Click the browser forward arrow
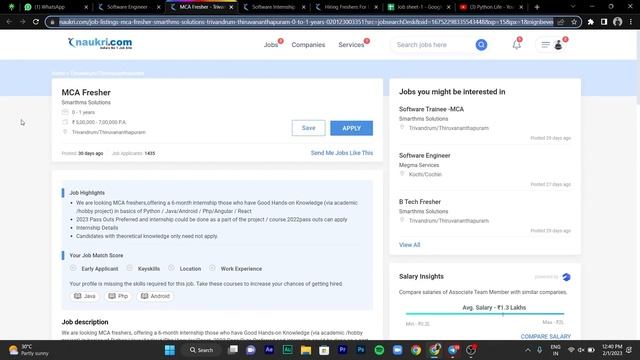Viewport: 640px width, 360px height. click(22, 22)
